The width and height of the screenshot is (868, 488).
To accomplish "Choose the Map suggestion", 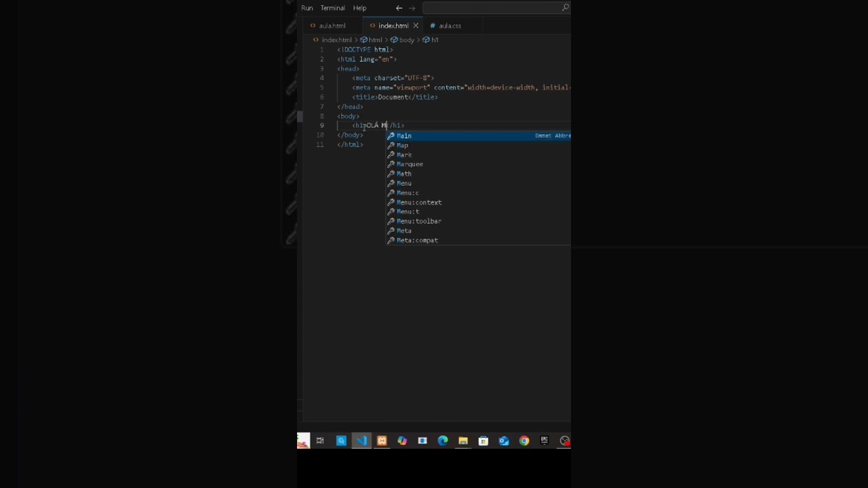I will pos(479,145).
